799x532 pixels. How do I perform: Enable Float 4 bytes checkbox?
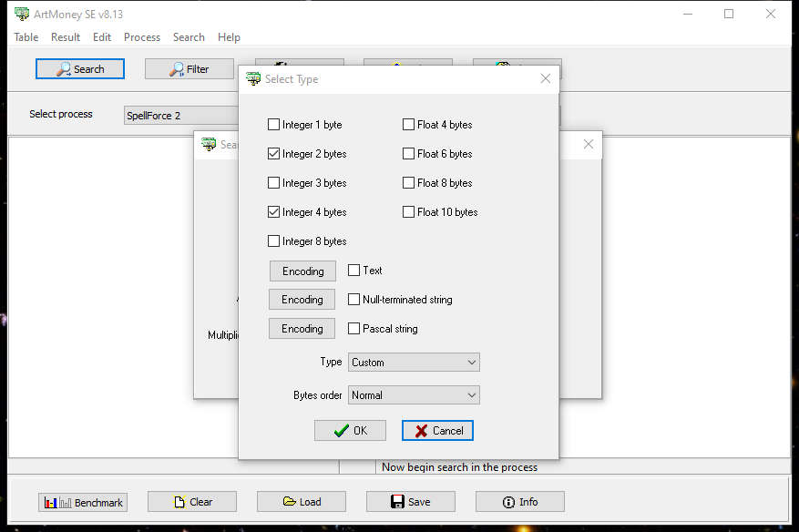coord(408,124)
